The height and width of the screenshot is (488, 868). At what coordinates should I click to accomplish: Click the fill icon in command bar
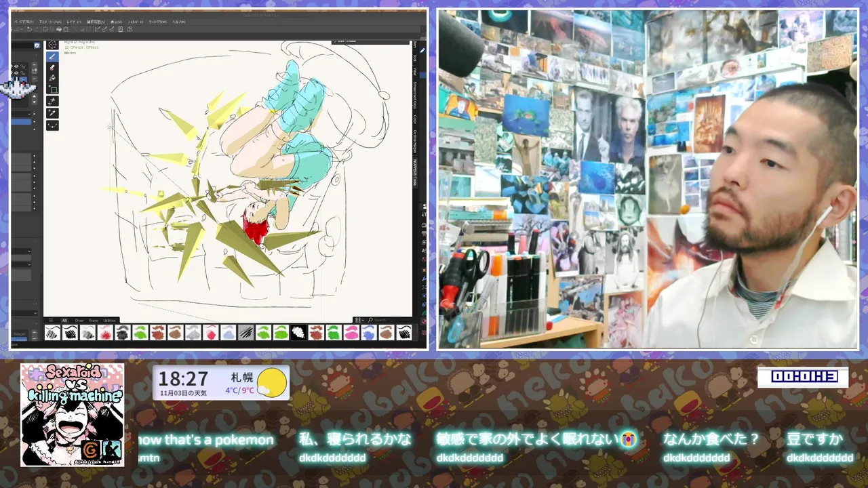(x=59, y=29)
